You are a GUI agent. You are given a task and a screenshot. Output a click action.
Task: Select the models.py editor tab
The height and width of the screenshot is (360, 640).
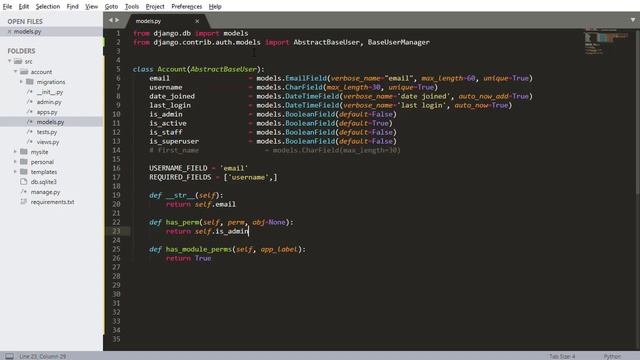click(x=167, y=21)
